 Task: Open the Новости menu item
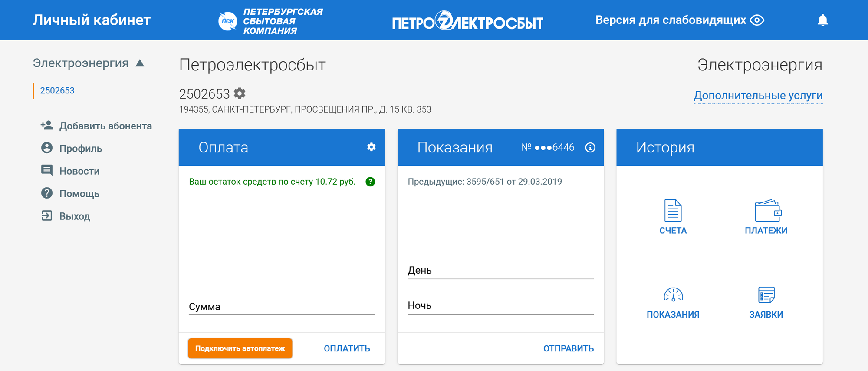coord(79,171)
